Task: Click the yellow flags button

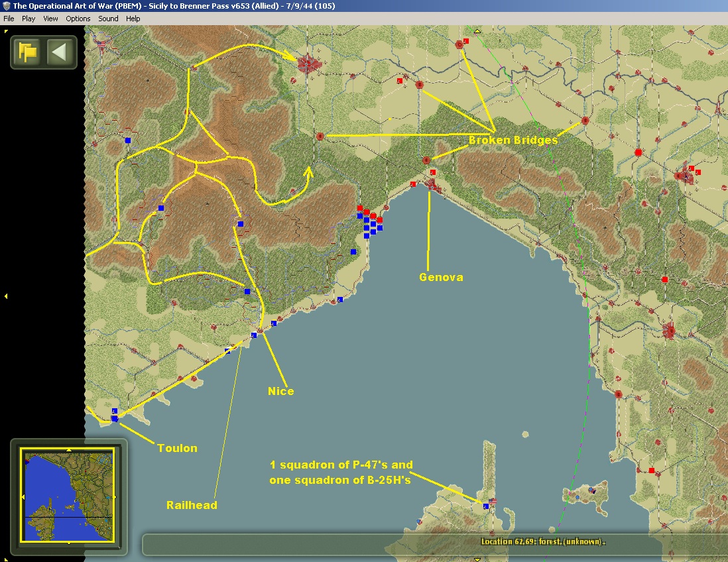Action: (x=27, y=52)
